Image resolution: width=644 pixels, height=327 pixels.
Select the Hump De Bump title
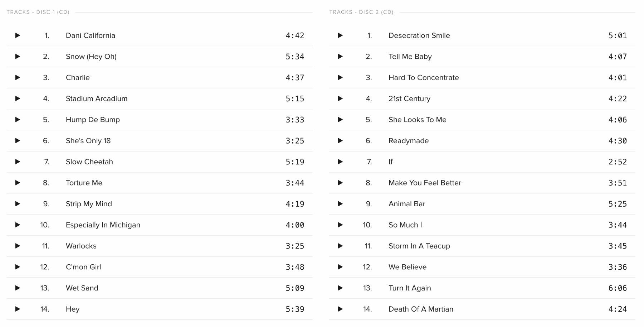(93, 120)
